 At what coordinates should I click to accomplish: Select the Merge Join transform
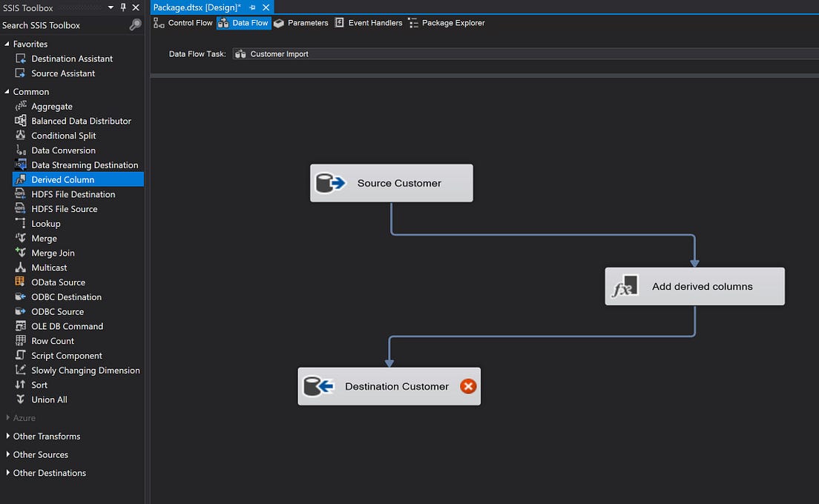pos(52,253)
